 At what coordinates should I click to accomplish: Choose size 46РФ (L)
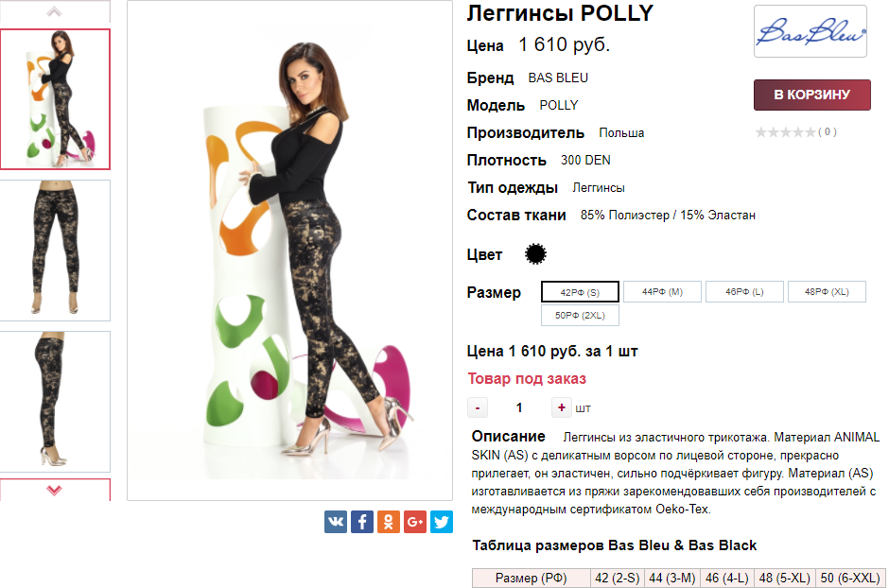(744, 292)
